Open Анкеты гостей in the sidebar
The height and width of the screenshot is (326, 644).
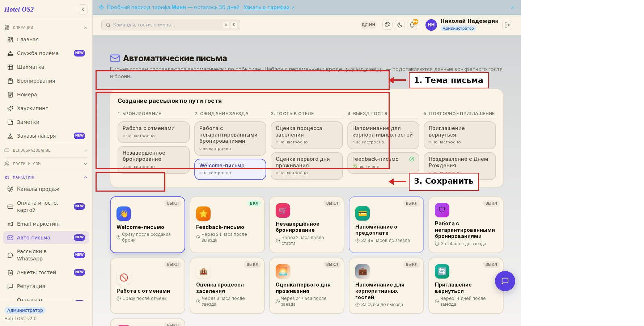point(46,272)
